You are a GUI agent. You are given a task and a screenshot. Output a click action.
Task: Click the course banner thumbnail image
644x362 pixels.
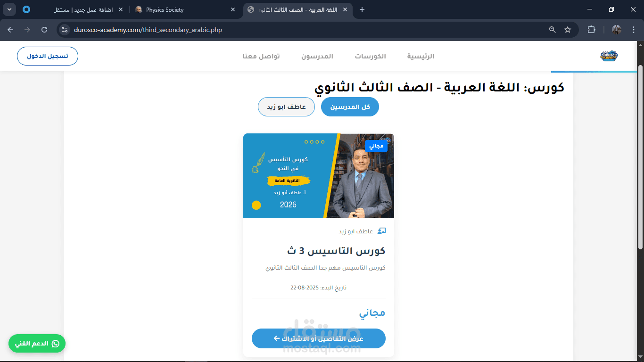click(x=319, y=176)
